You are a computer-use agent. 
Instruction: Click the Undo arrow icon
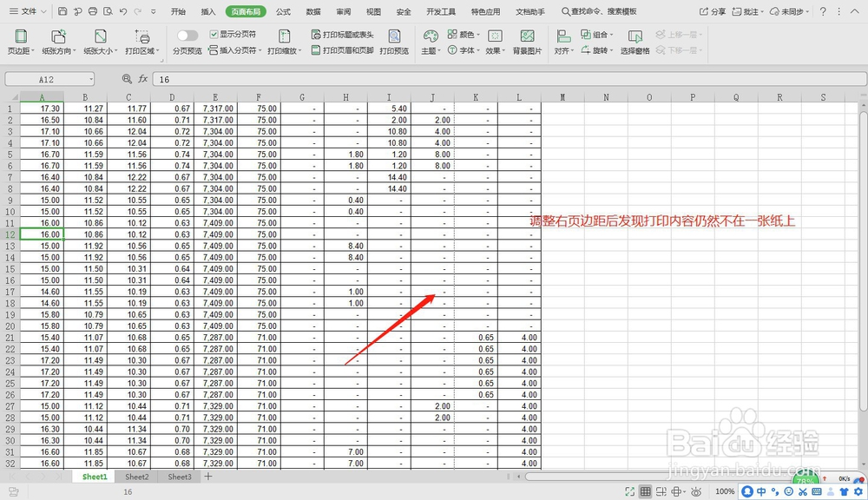pos(123,11)
